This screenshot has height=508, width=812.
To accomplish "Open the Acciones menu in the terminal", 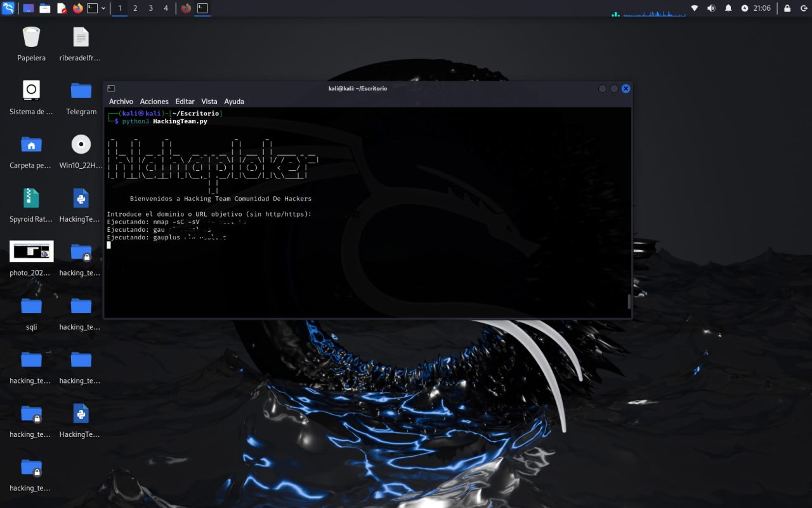I will tap(154, 102).
